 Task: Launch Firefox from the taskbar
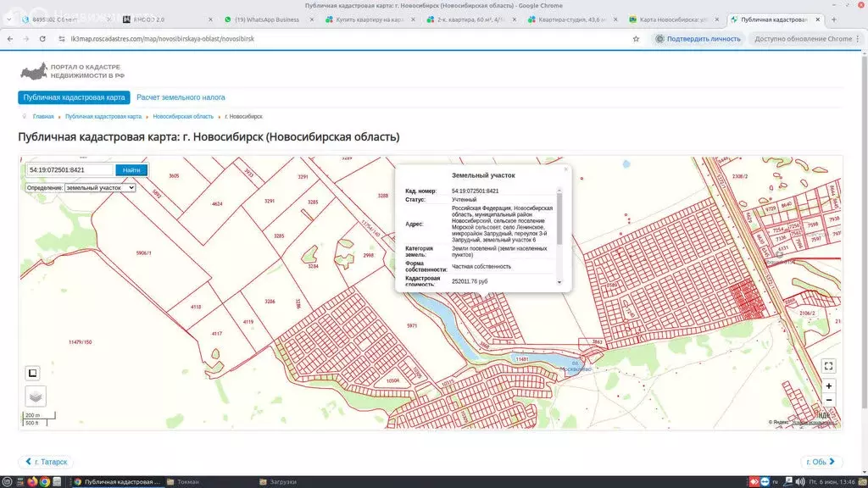(32, 482)
